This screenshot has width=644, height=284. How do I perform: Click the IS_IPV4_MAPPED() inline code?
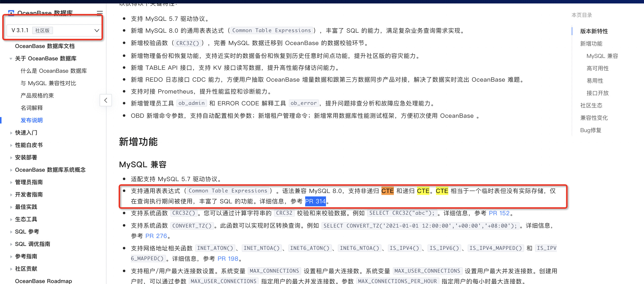(x=495, y=248)
